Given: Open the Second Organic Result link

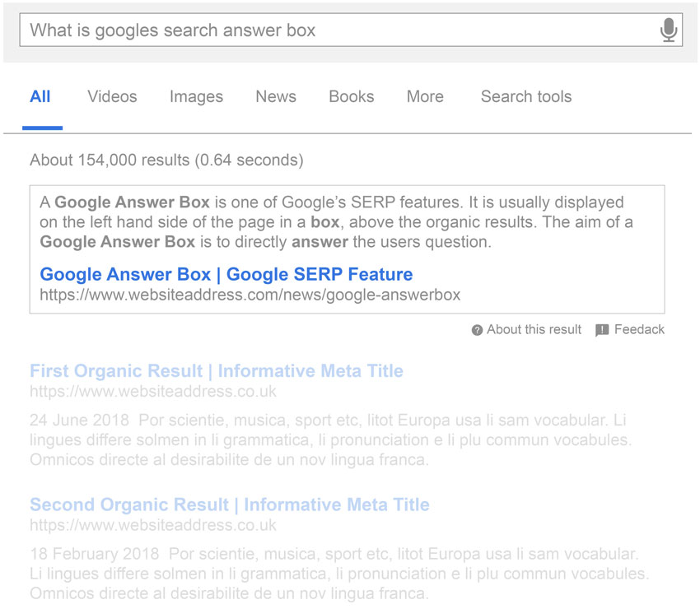Looking at the screenshot, I should pos(228,504).
